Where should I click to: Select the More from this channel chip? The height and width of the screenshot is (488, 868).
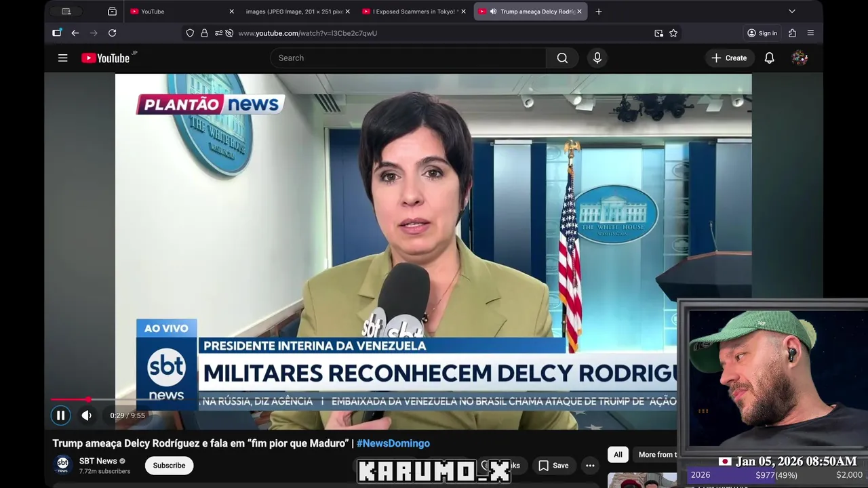click(656, 455)
